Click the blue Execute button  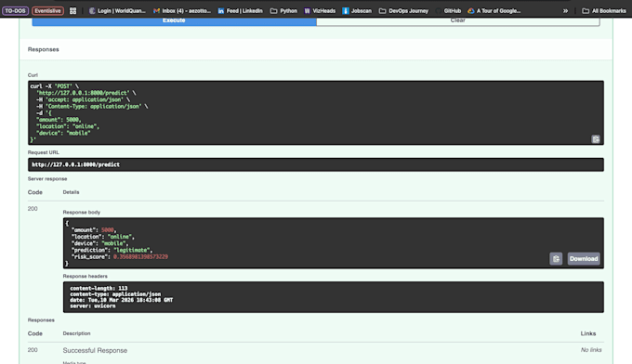click(174, 20)
